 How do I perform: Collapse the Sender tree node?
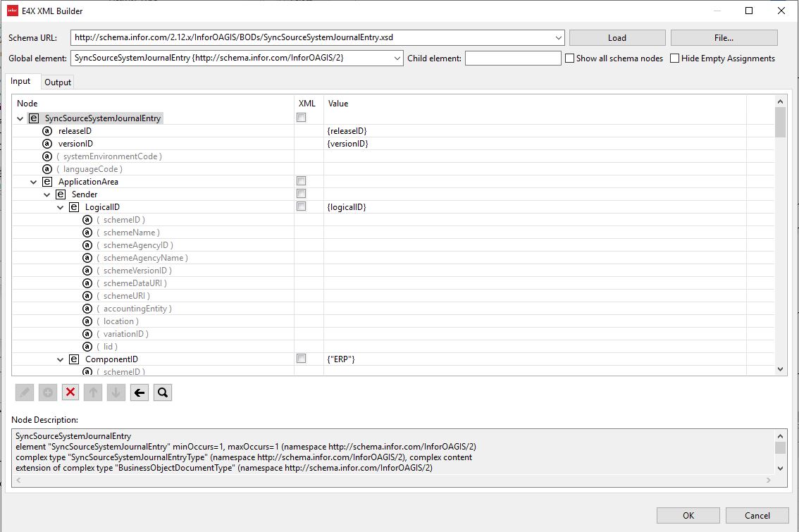click(x=47, y=194)
